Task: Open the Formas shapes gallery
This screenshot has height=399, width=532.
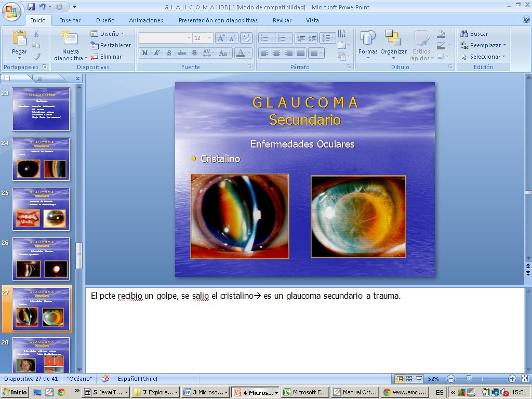Action: tap(368, 38)
